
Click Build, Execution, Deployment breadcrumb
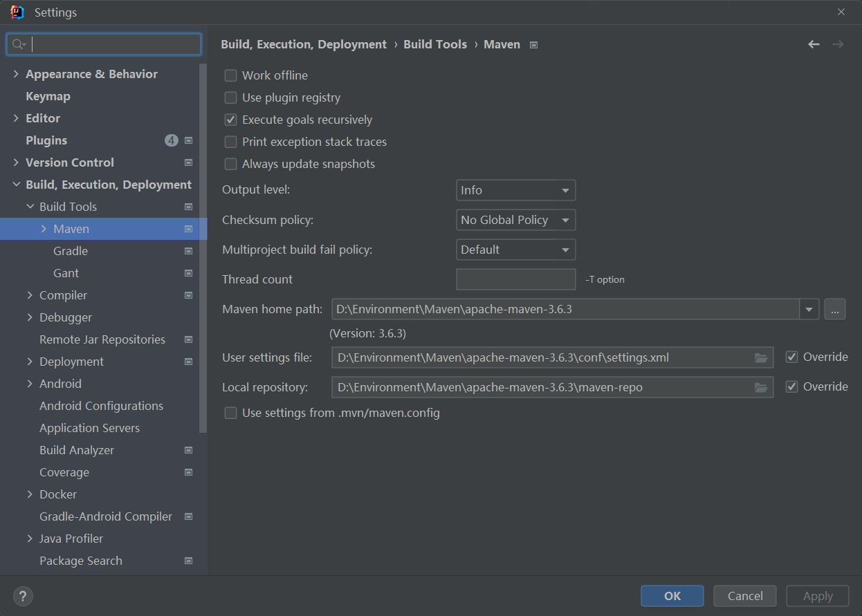(304, 44)
